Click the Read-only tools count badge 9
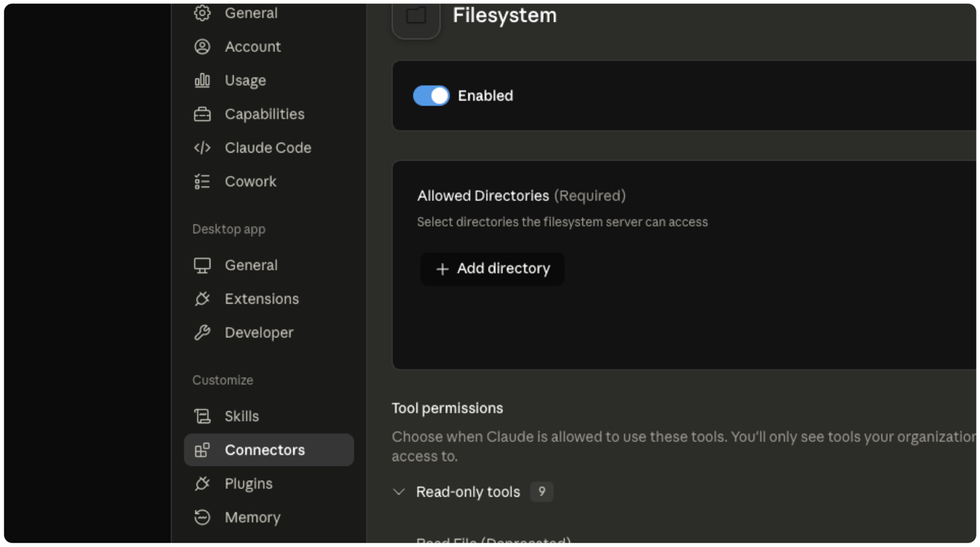 pos(542,492)
